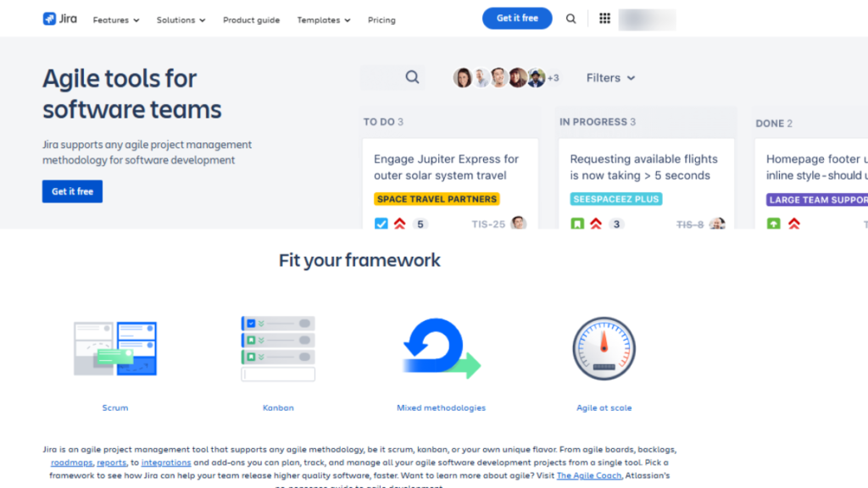The height and width of the screenshot is (488, 868).
Task: Open the search magnifier in the navbar
Action: click(x=571, y=18)
